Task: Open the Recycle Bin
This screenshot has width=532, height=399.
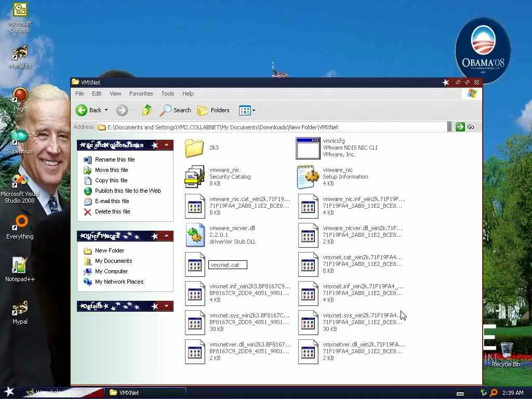Action: click(x=506, y=355)
